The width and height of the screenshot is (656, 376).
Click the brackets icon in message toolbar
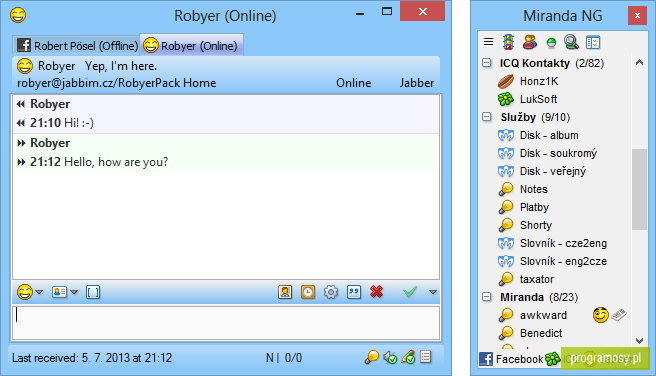pos(93,292)
